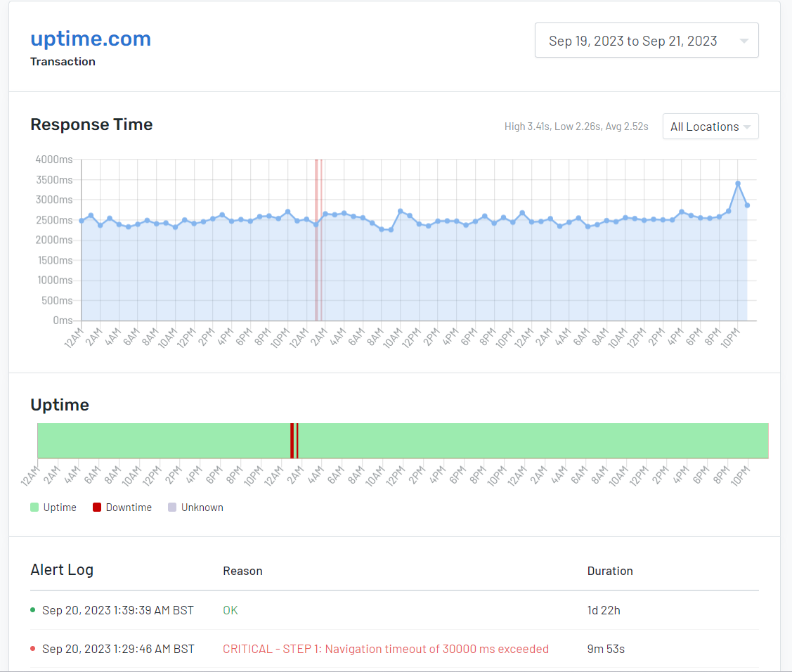This screenshot has height=672, width=792.
Task: Click the CRITICAL navigation timeout alert reason
Action: (x=385, y=649)
